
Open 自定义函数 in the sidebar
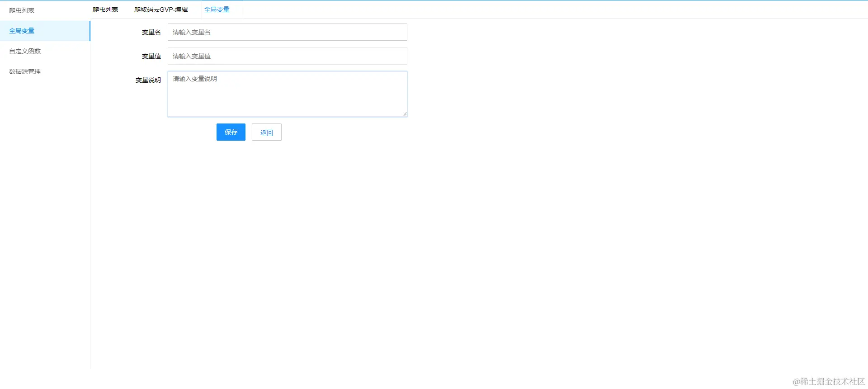(25, 51)
